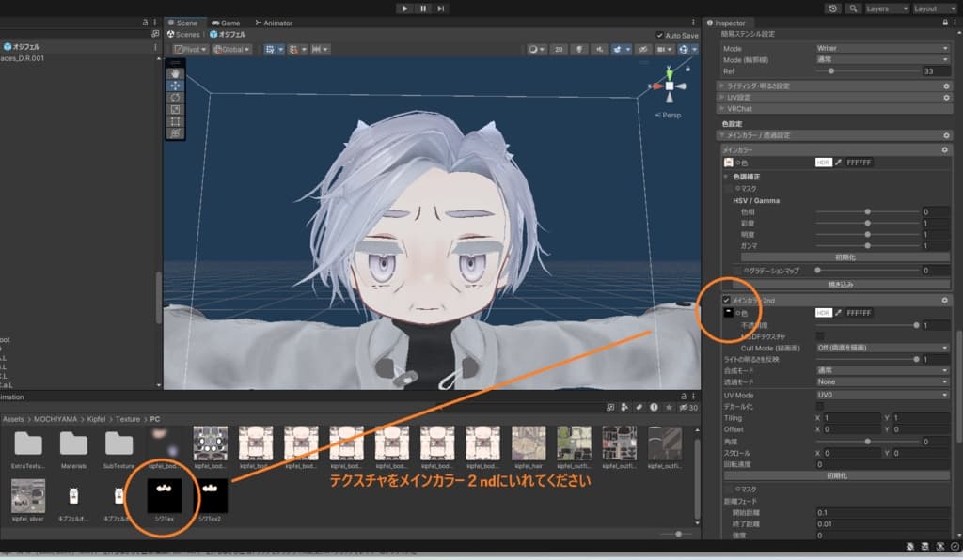Expand the ライティング・明るさ設定 section
Screen dimensions: 963x560
pos(757,86)
